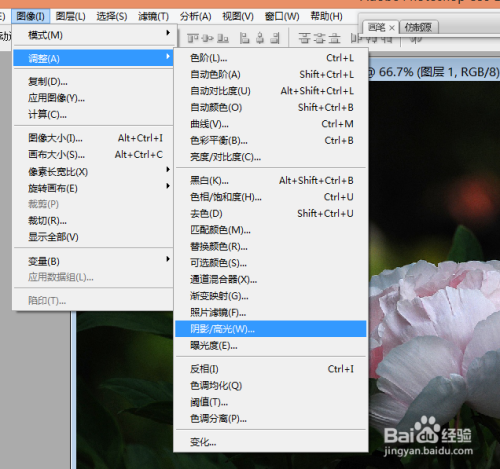Open the 滤镜(T) menu
The width and height of the screenshot is (500, 469).
coord(153,16)
